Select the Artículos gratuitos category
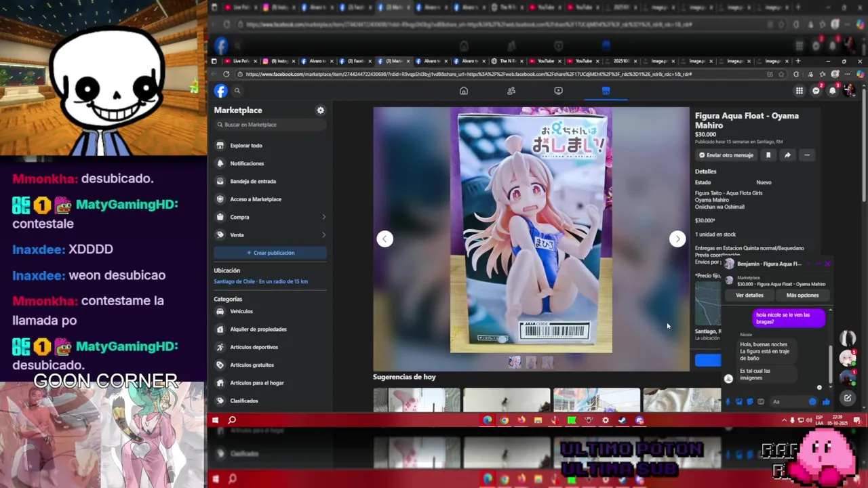This screenshot has height=488, width=868. [x=270, y=365]
